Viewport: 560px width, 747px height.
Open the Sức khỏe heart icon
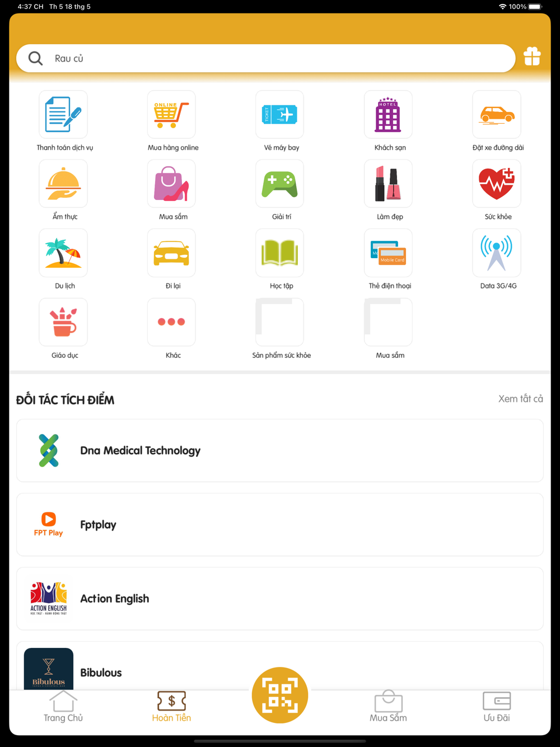(497, 184)
